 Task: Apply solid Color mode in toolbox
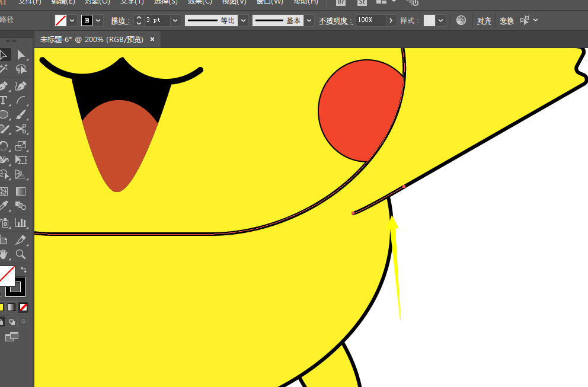(2, 308)
